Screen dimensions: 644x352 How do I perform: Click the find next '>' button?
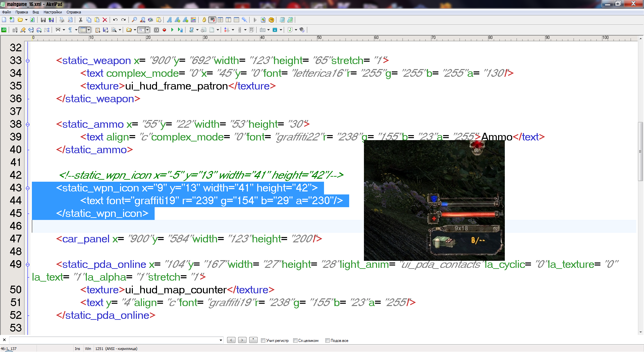click(242, 340)
